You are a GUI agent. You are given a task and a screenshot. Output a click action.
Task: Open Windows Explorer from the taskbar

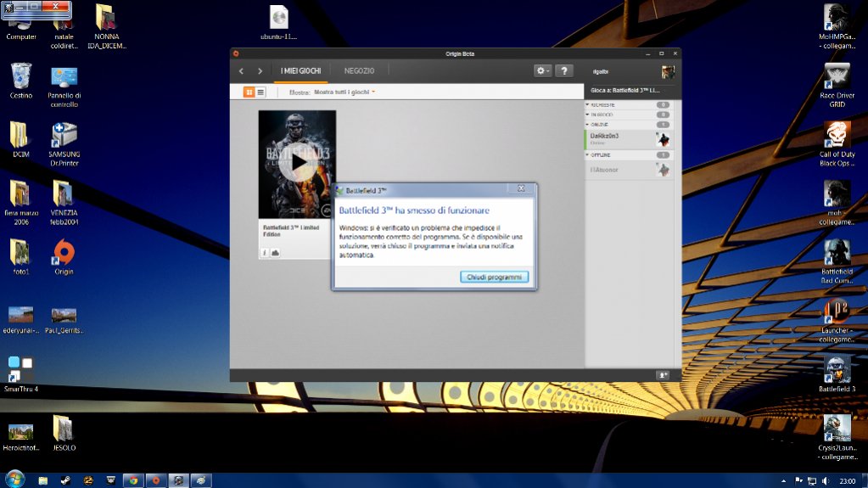[42, 480]
